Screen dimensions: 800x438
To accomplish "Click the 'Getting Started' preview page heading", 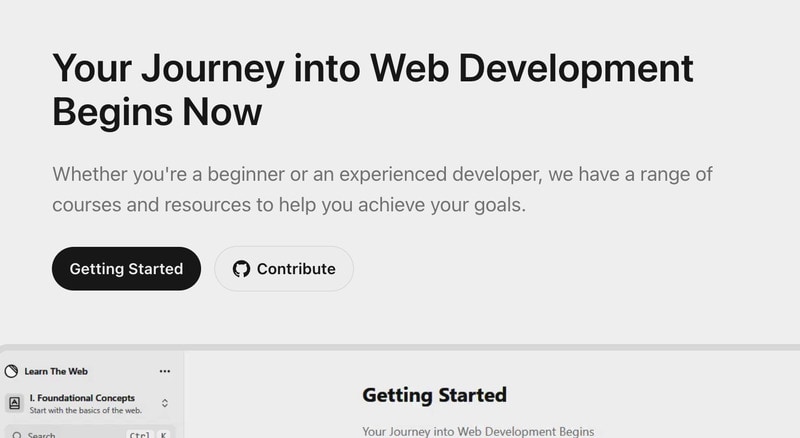I will (x=434, y=395).
